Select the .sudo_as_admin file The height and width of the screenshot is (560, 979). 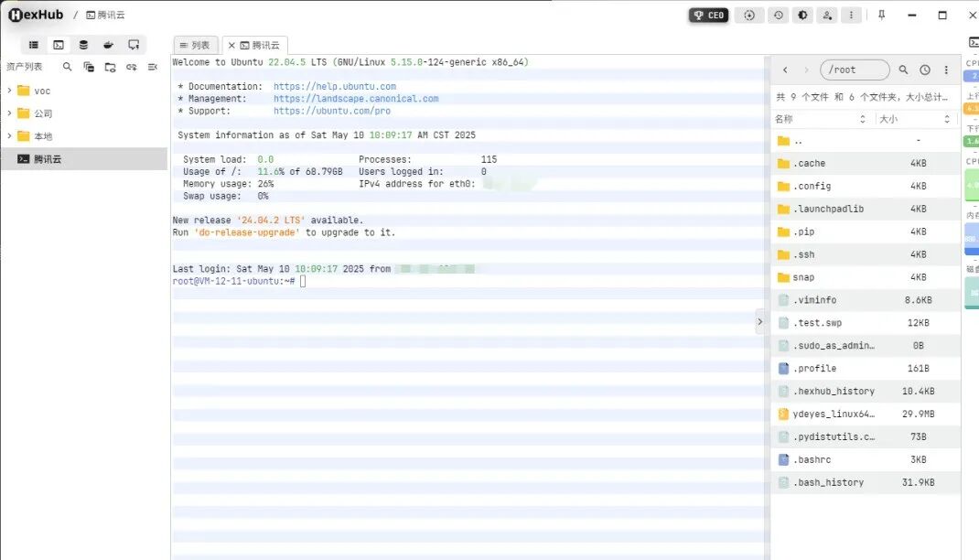pyautogui.click(x=866, y=345)
